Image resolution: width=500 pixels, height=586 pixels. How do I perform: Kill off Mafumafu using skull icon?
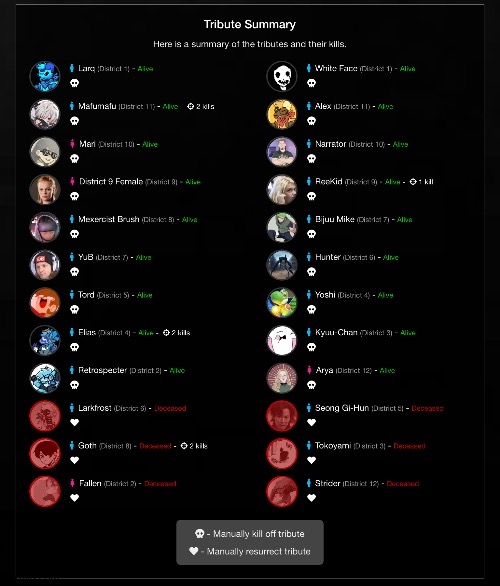(74, 121)
